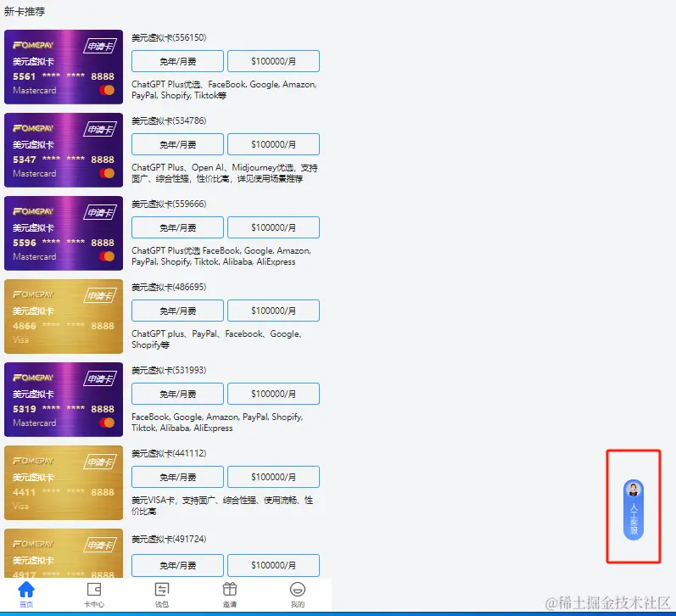Screen dimensions: 676x616
Task: Click the title 美元虚拟卡(559666)
Action: click(169, 204)
